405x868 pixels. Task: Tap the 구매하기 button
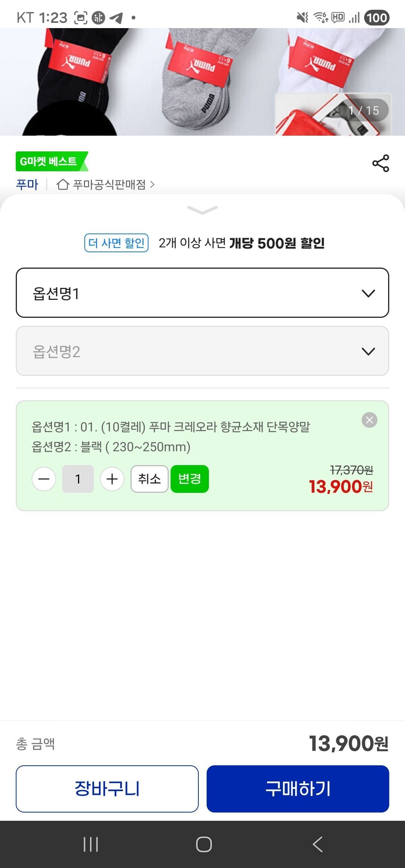tap(298, 789)
